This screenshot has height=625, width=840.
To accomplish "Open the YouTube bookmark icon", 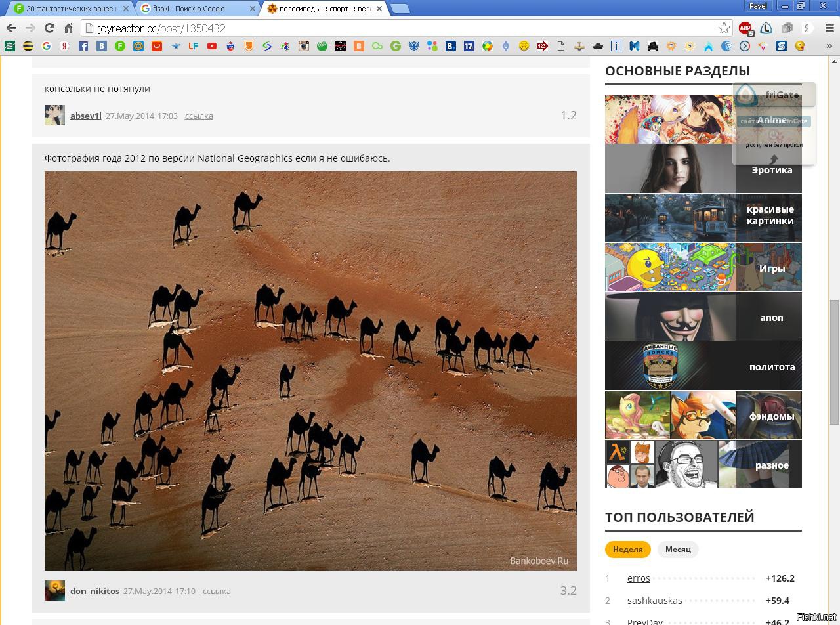I will coord(212,46).
